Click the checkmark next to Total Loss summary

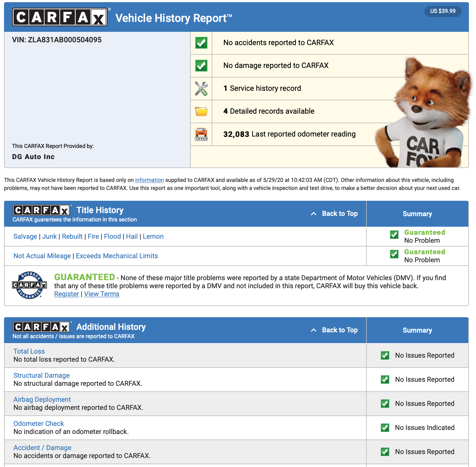(x=385, y=356)
